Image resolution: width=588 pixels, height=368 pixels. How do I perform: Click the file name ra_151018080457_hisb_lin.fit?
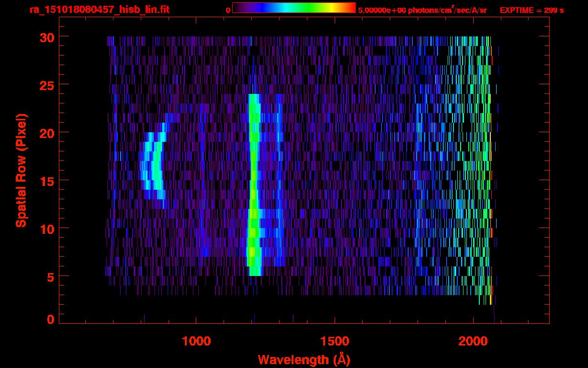point(99,10)
